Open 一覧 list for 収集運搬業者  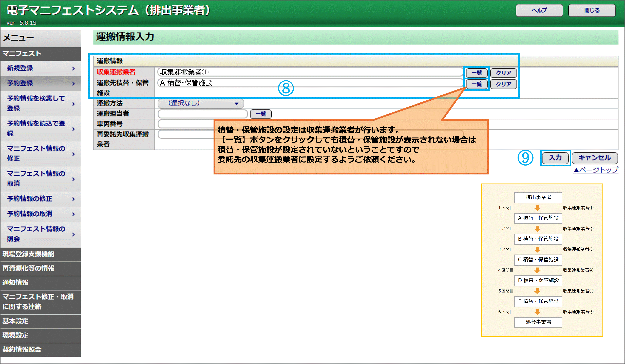click(476, 73)
